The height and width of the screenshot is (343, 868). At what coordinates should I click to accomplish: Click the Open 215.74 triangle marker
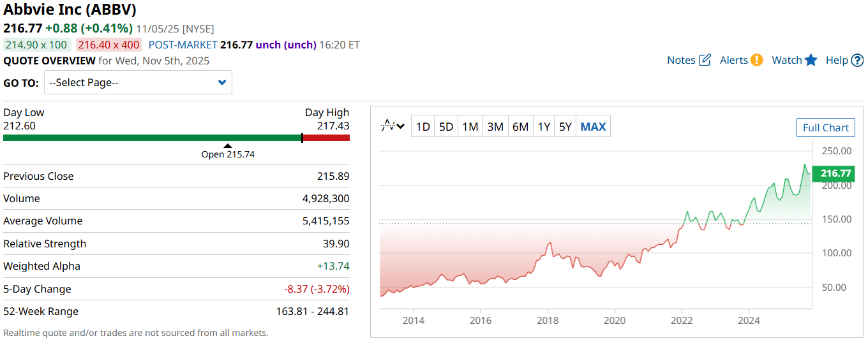(x=228, y=146)
